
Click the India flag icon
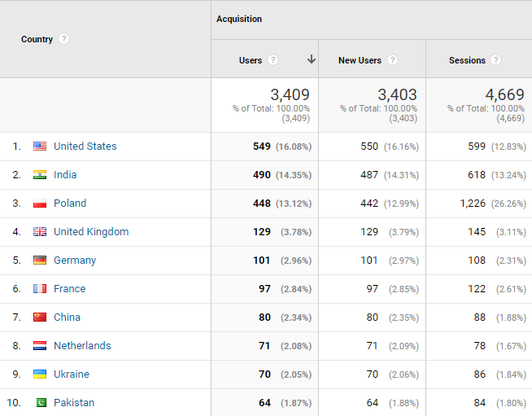click(40, 175)
